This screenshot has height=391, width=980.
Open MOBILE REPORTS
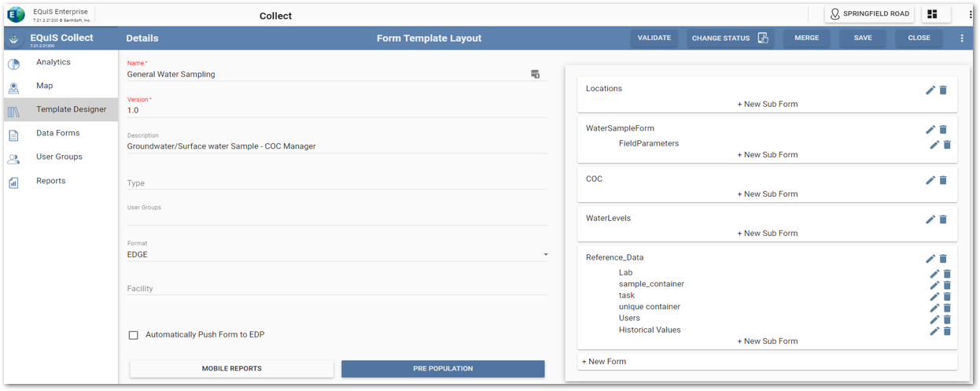click(x=232, y=368)
